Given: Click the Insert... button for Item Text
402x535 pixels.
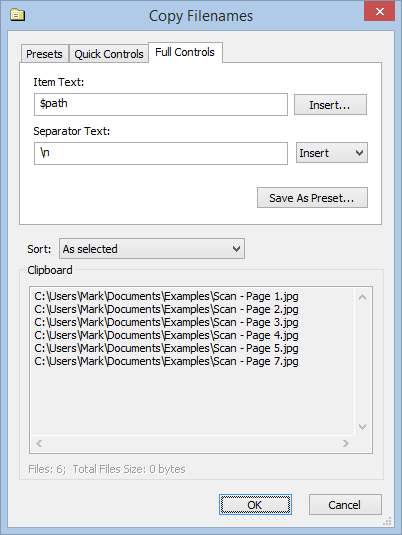Looking at the screenshot, I should [x=330, y=105].
